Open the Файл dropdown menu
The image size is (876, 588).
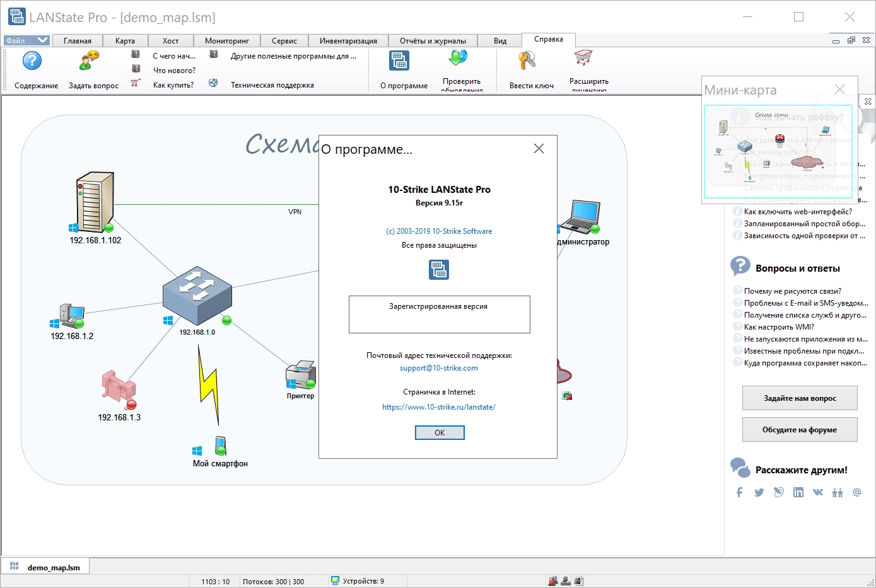coord(26,40)
